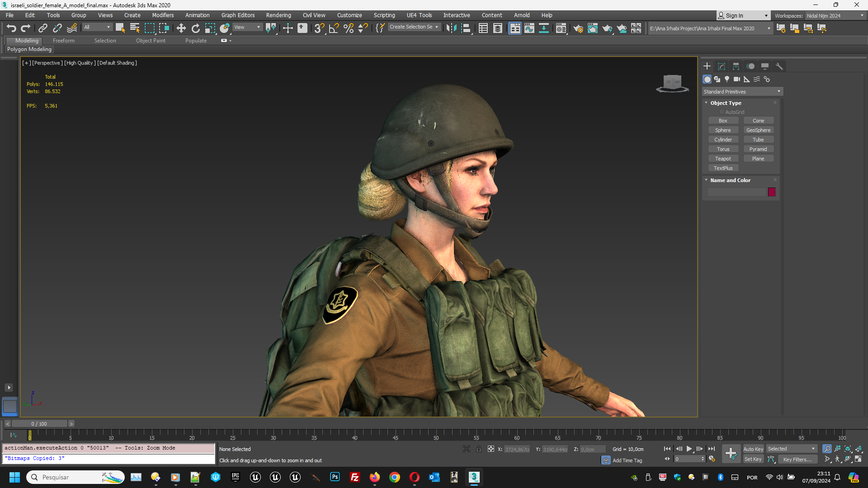868x488 pixels.
Task: Click the Sign In button
Action: (x=743, y=16)
